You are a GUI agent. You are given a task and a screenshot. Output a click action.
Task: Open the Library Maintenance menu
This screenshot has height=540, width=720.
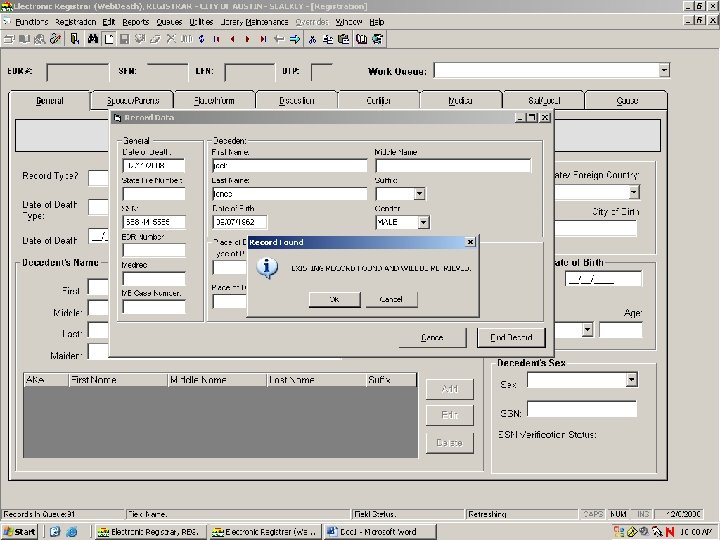click(254, 22)
